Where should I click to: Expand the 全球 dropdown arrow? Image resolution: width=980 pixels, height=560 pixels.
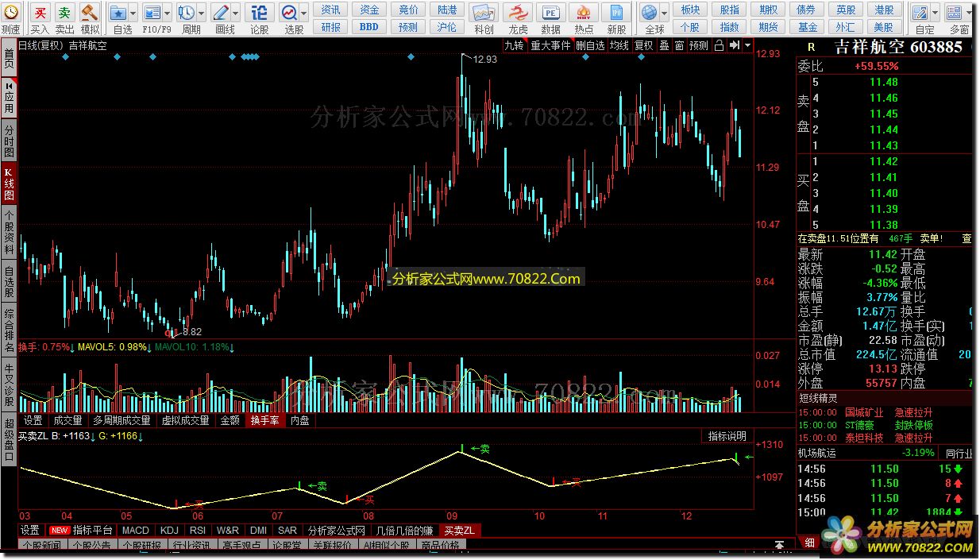pyautogui.click(x=665, y=13)
